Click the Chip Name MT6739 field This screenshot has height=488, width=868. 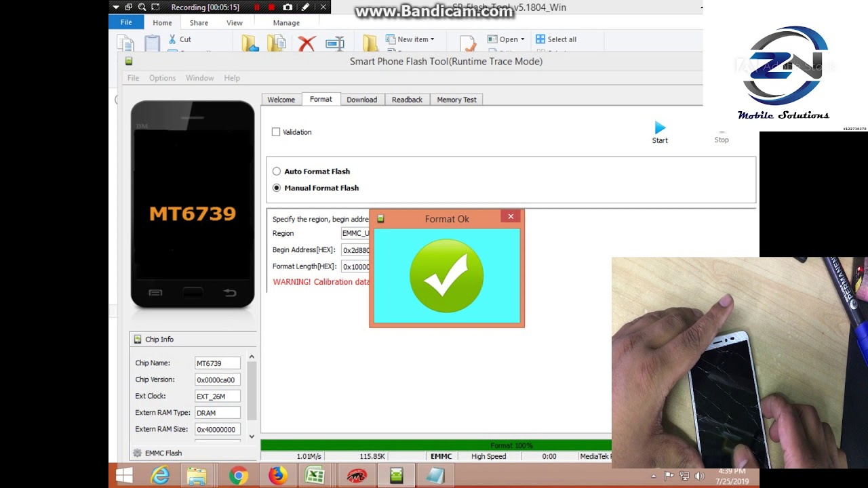click(217, 363)
